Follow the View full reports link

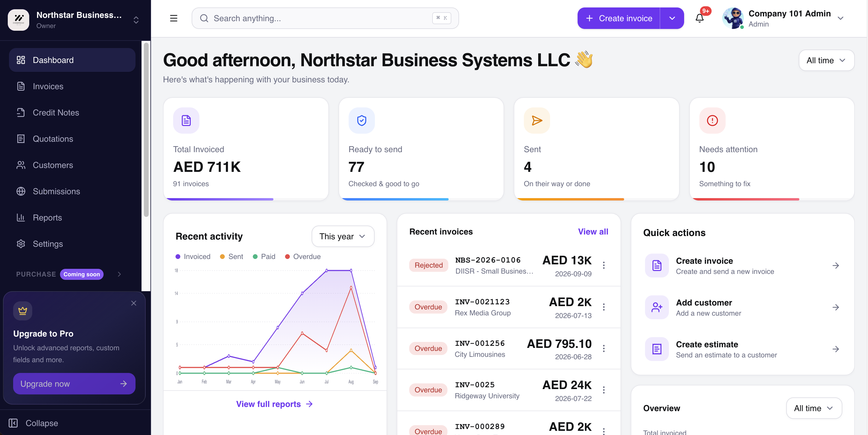coord(275,404)
